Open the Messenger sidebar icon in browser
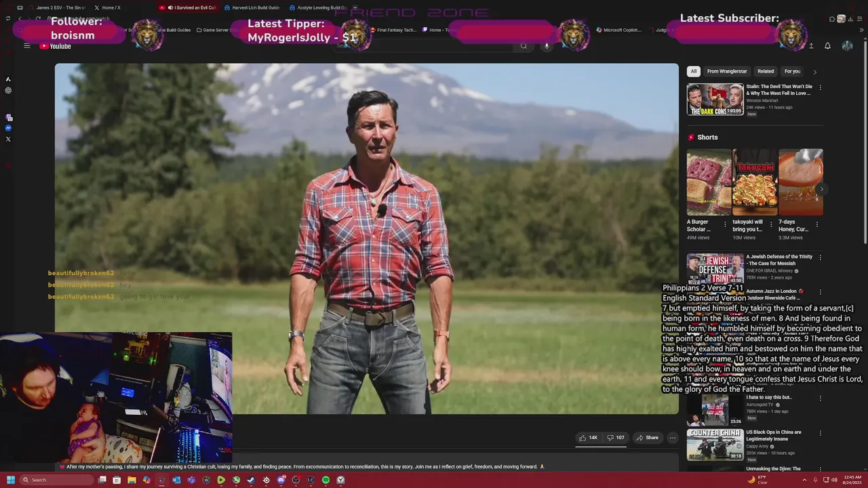 (8, 128)
